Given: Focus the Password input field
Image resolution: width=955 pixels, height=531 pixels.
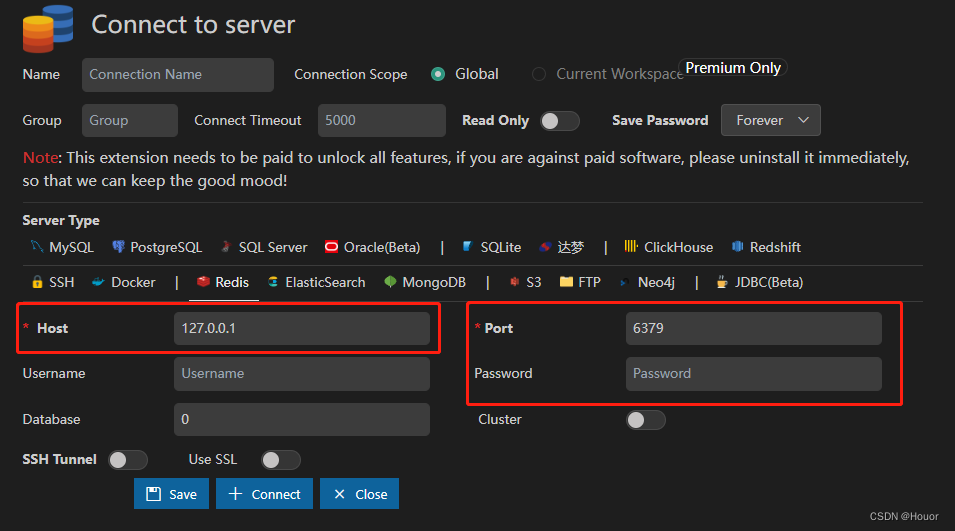Looking at the screenshot, I should 753,373.
